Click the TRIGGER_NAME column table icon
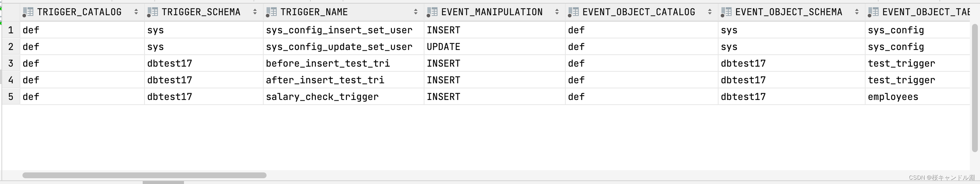This screenshot has width=980, height=184. [x=271, y=12]
